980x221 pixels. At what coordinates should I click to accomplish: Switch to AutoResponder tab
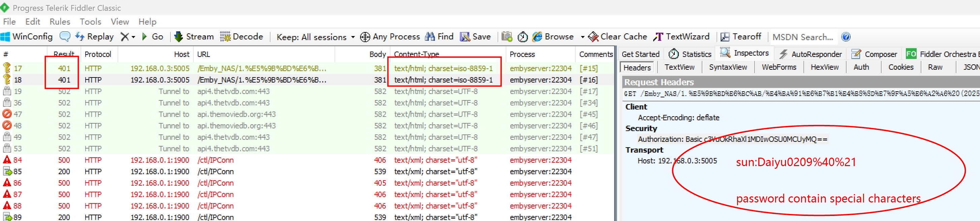coord(810,54)
